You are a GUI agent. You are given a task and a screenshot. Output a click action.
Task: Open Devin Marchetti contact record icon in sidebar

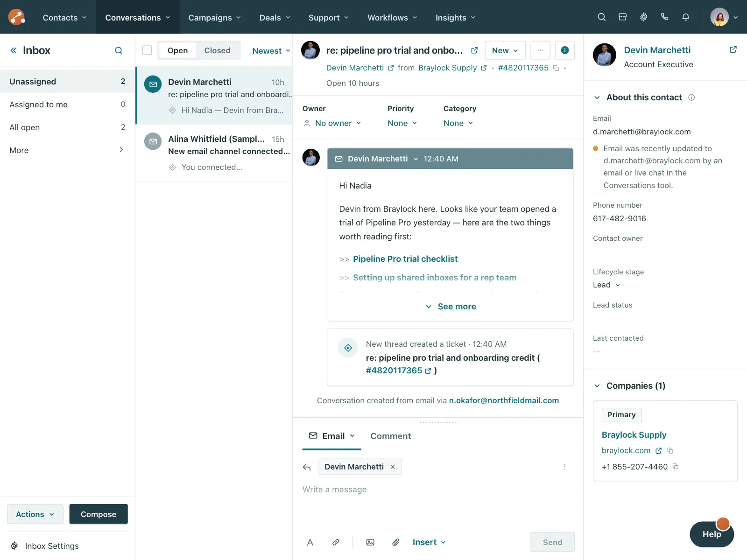pos(733,49)
